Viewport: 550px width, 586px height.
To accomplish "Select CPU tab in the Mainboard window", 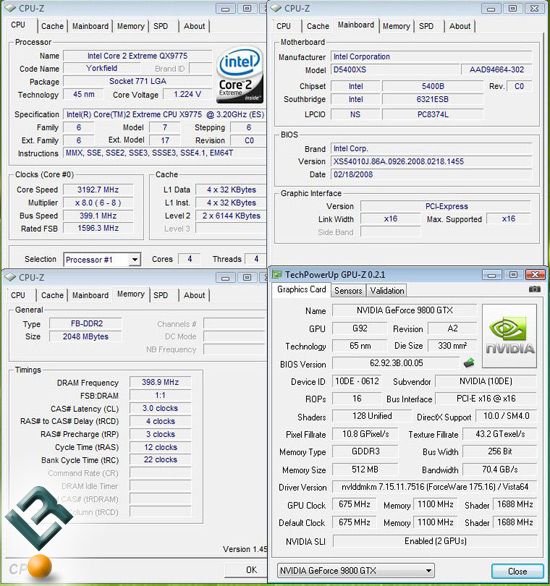I will pyautogui.click(x=284, y=26).
